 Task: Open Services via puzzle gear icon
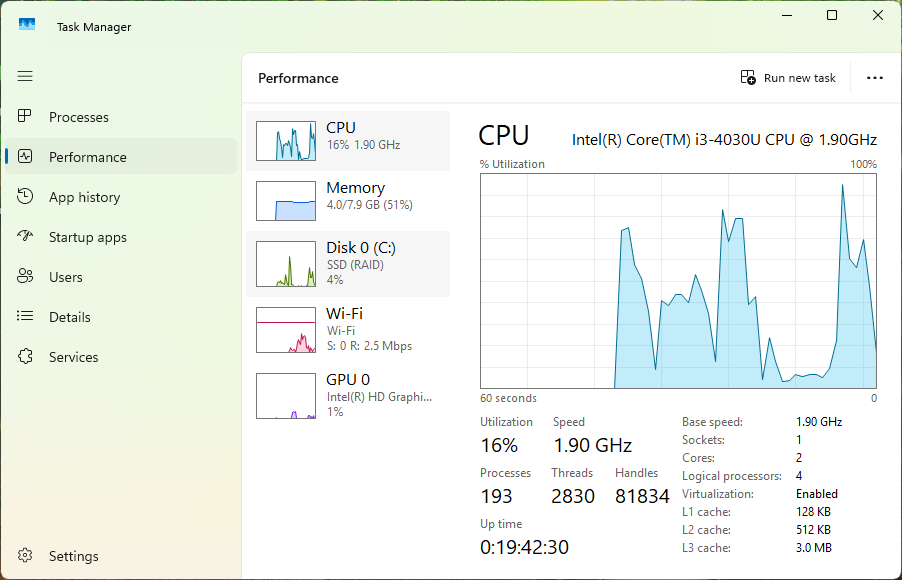point(26,357)
